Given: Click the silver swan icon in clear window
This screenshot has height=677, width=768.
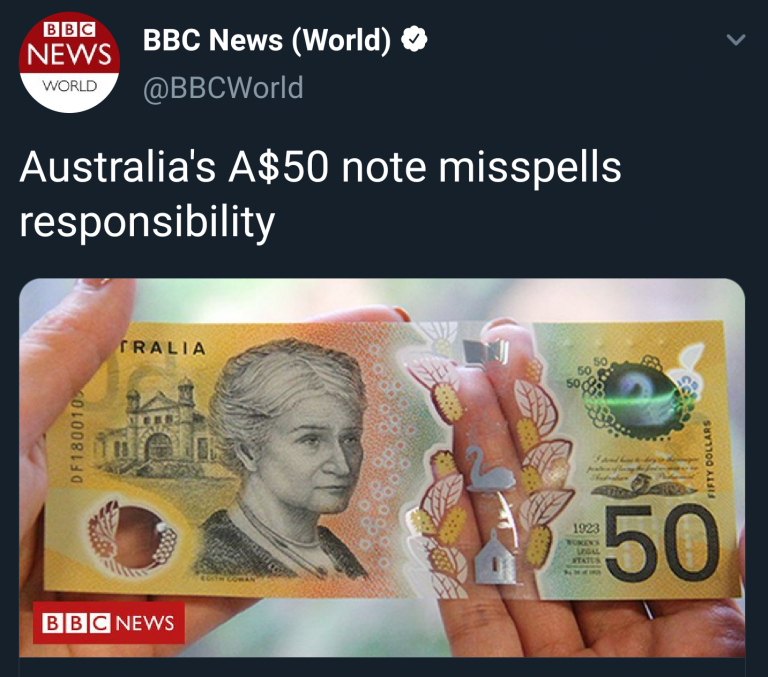Looking at the screenshot, I should coord(490,468).
